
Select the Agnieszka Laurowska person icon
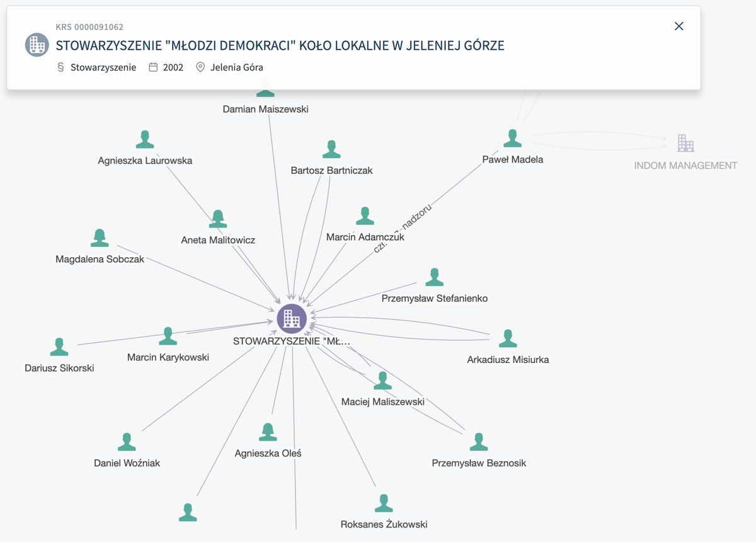(145, 139)
